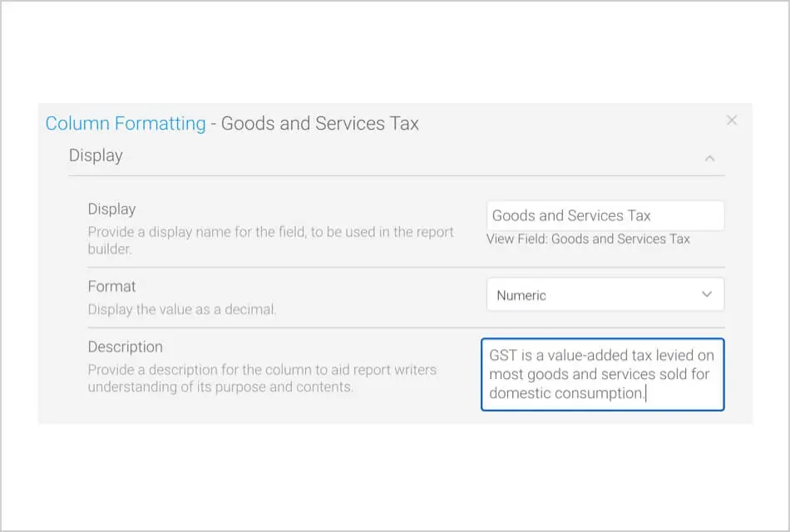Click Goods and Services Tax in dialog title
The width and height of the screenshot is (790, 532).
click(320, 124)
